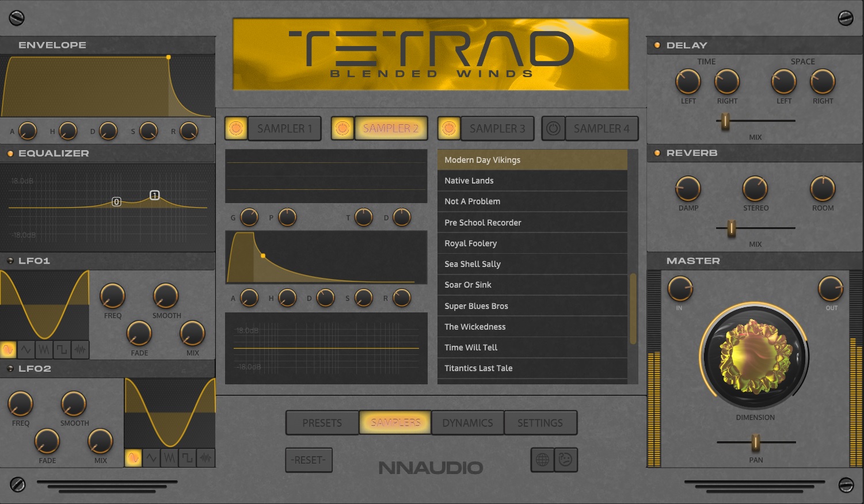Select the triangle waveform for LFO2
Screen dimensions: 864x504
click(151, 458)
